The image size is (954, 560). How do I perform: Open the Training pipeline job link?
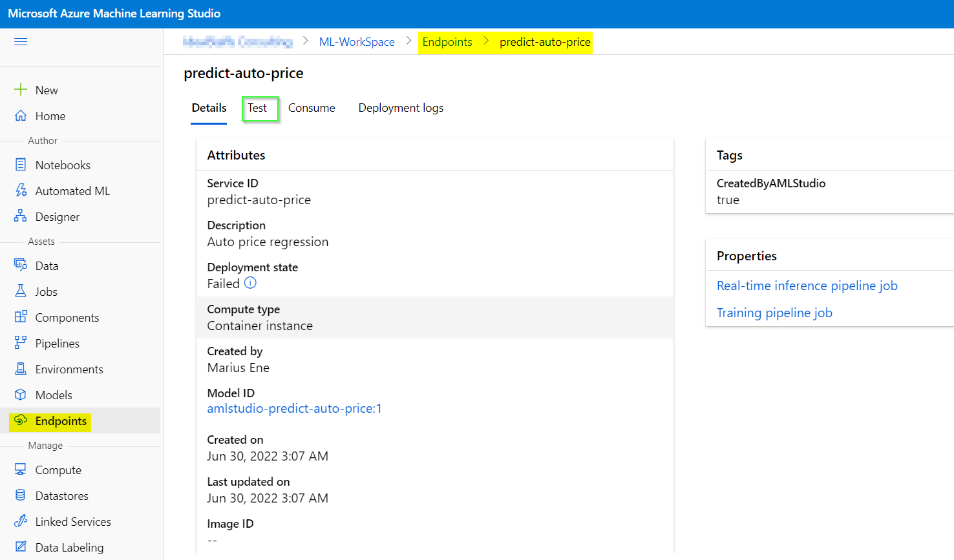point(774,313)
